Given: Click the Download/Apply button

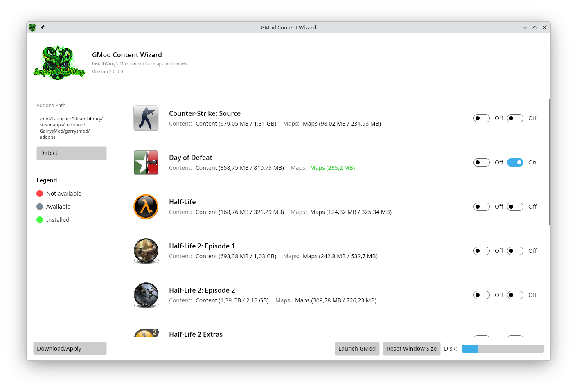Looking at the screenshot, I should 70,349.
